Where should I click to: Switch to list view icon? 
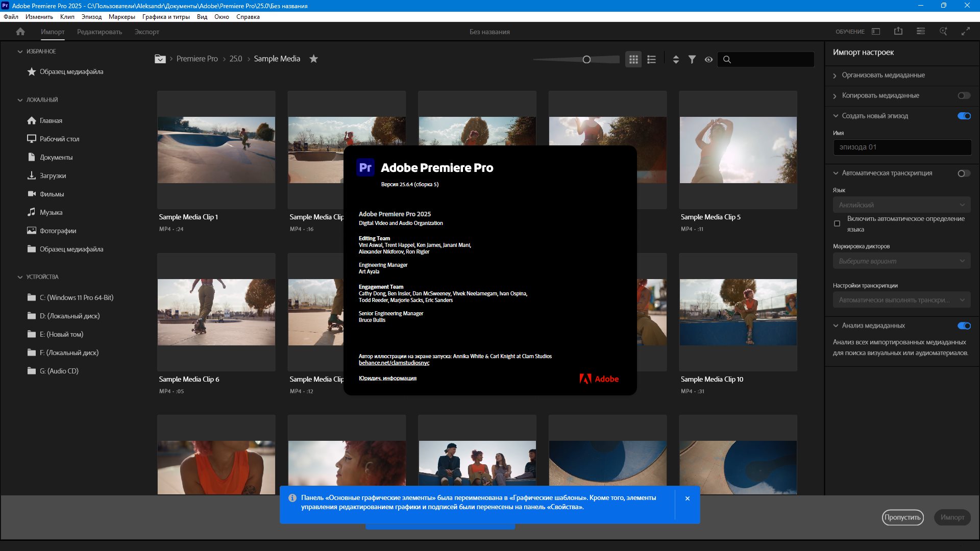(x=651, y=59)
